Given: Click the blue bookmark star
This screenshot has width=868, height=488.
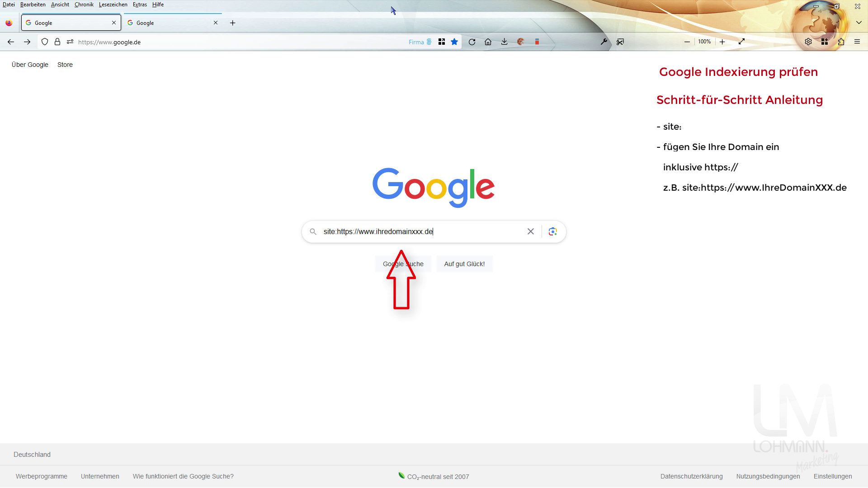Looking at the screenshot, I should tap(454, 42).
